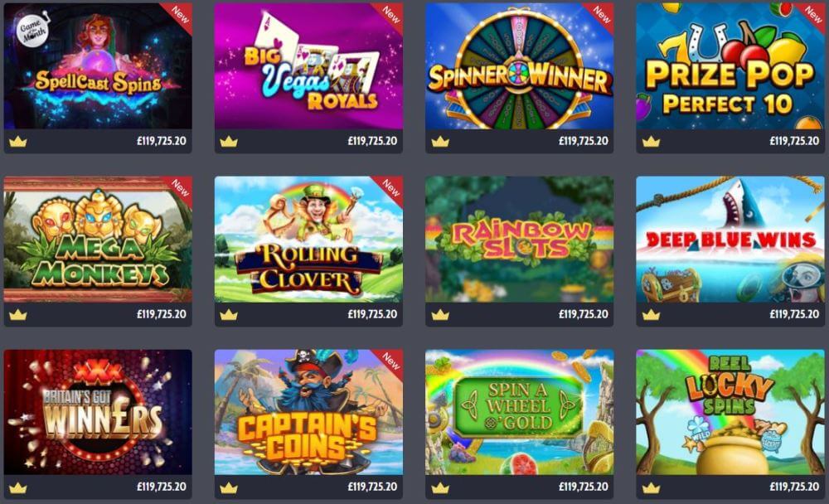
Task: Click crown icon under Prize Pop Perfect 10
Action: 651,142
